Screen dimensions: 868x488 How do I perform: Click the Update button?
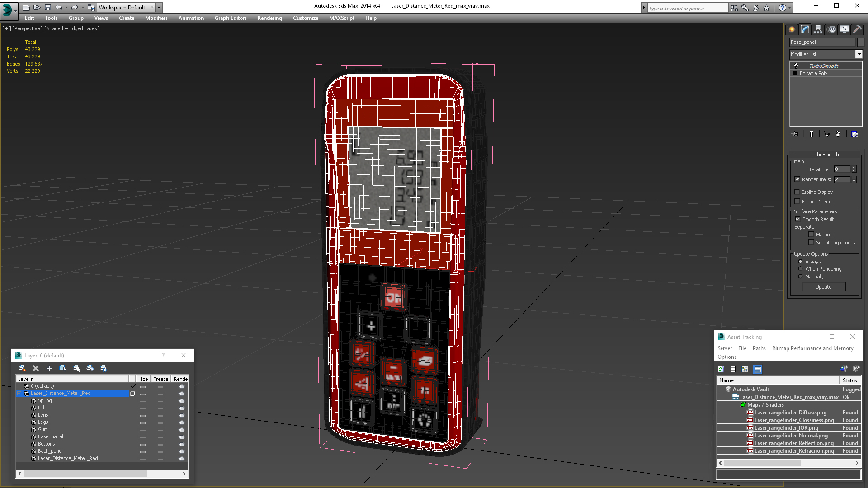point(823,287)
